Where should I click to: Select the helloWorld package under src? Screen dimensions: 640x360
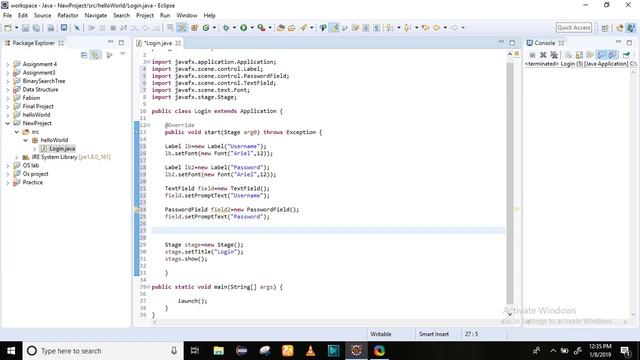[54, 140]
